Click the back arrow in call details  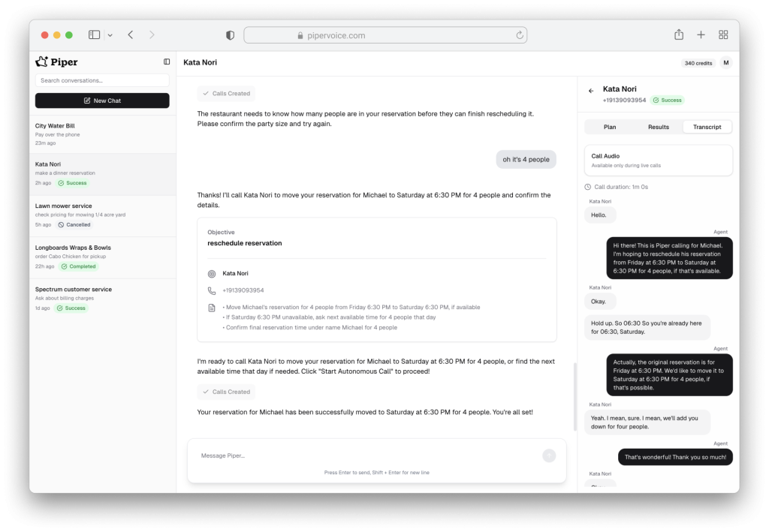[x=591, y=90]
